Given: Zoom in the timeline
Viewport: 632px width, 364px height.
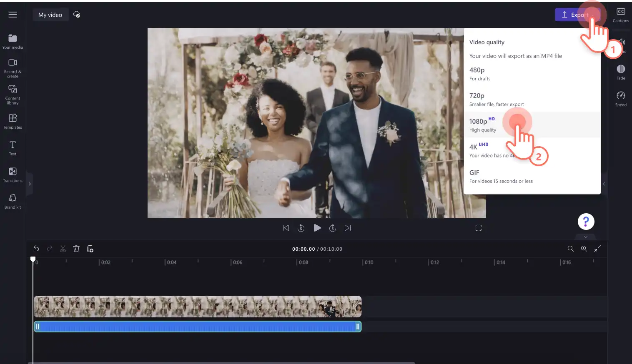Looking at the screenshot, I should click(x=584, y=249).
